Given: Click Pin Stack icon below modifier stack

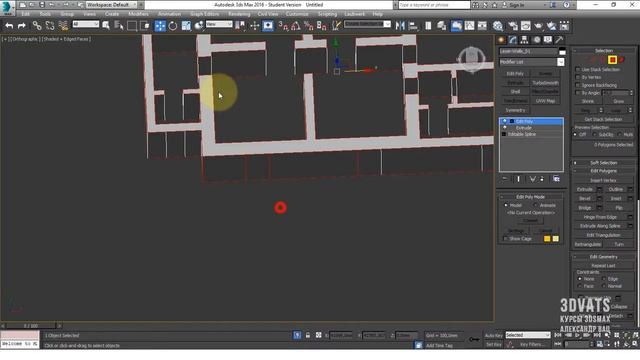Looking at the screenshot, I should click(x=505, y=179).
